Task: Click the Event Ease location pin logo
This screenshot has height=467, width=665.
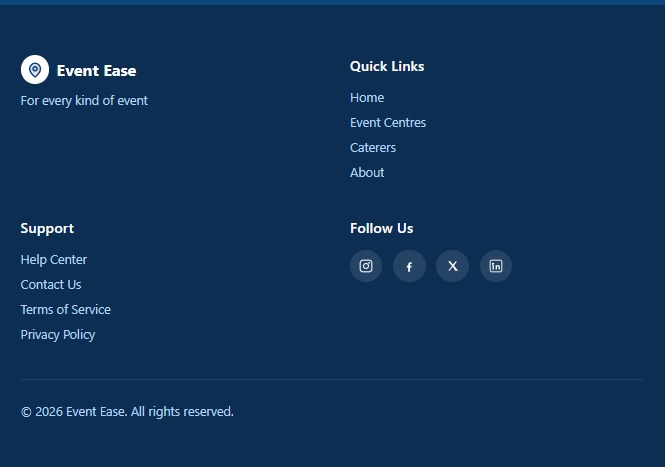Action: click(x=35, y=70)
